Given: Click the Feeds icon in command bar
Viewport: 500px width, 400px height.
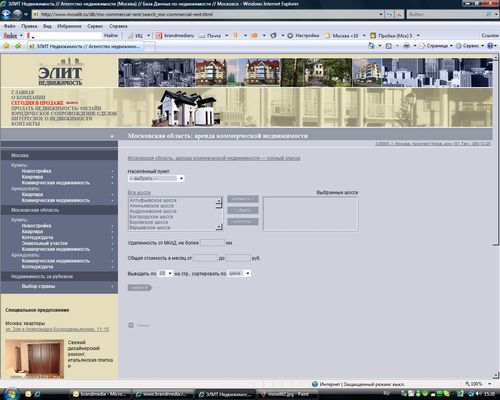Looking at the screenshot, I should (389, 46).
